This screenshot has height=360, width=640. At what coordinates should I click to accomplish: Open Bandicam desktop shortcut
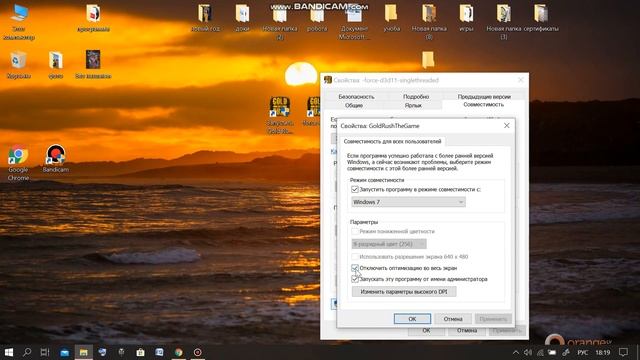[x=56, y=158]
